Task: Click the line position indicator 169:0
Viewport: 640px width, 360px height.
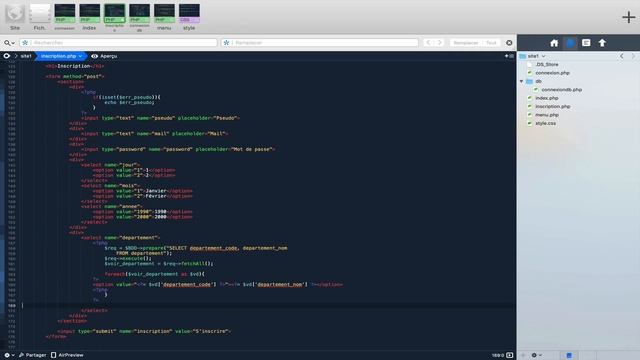Action: click(x=498, y=355)
